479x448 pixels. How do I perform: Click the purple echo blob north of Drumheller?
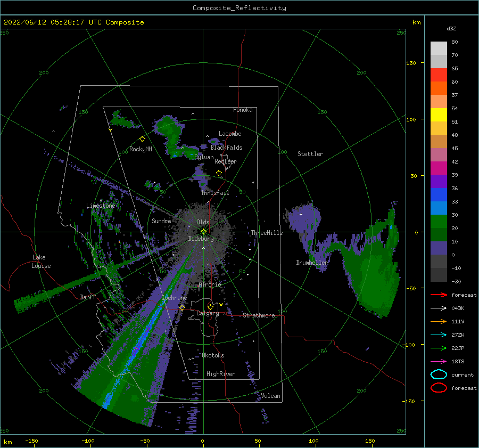[x=304, y=218]
